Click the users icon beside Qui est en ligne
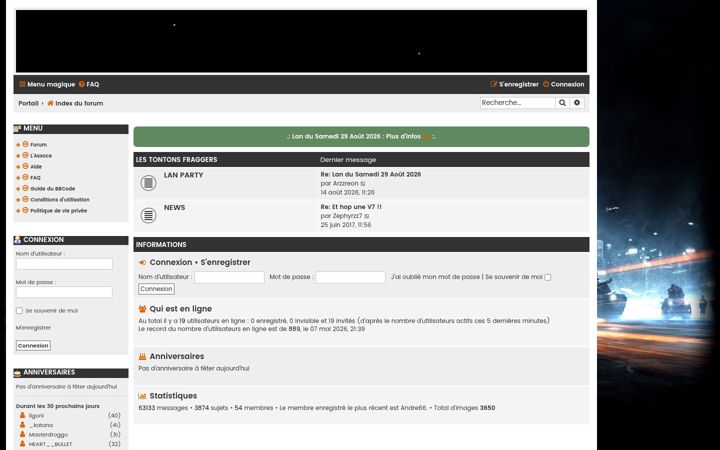The height and width of the screenshot is (450, 720). (142, 309)
